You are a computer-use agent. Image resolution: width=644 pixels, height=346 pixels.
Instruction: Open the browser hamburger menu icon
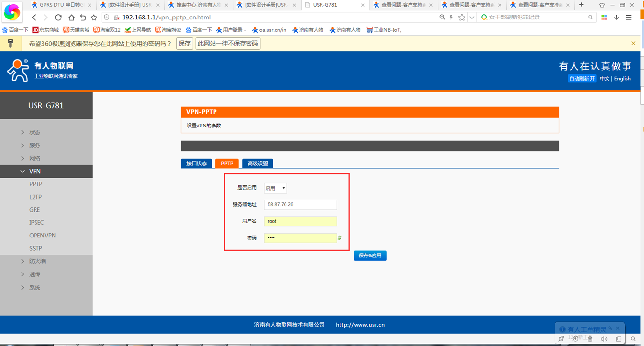pyautogui.click(x=629, y=18)
